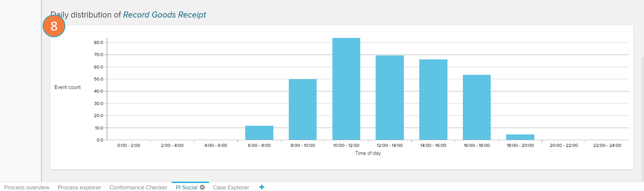Click the vertical scrollbar on the right
The width and height of the screenshot is (644, 191).
pyautogui.click(x=642, y=112)
